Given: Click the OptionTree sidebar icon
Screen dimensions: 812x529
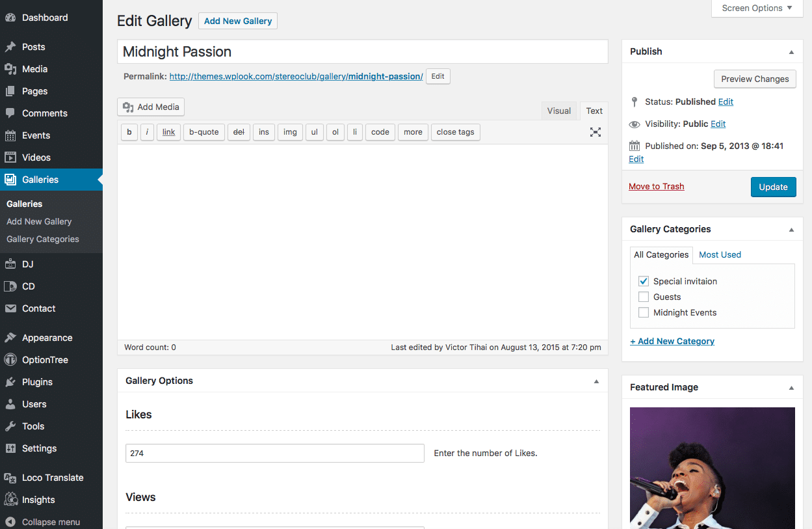Looking at the screenshot, I should (x=10, y=360).
